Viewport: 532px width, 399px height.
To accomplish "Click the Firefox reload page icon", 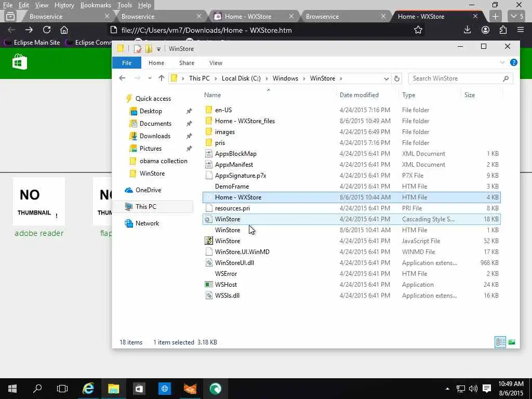I will point(46,30).
